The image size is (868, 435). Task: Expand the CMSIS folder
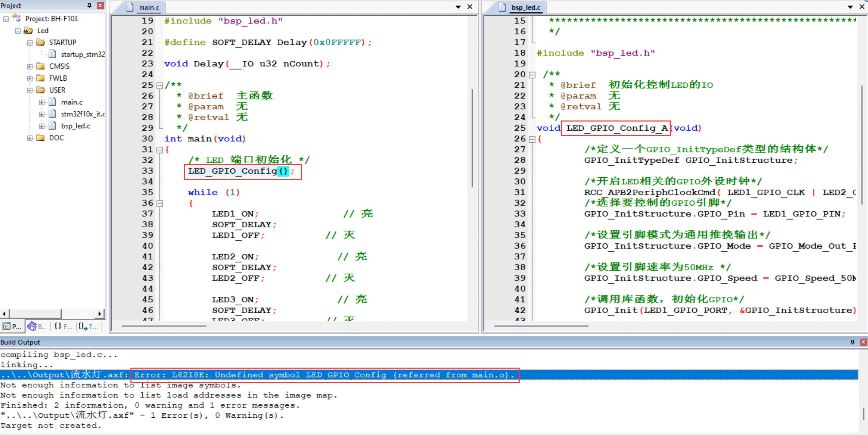click(30, 66)
